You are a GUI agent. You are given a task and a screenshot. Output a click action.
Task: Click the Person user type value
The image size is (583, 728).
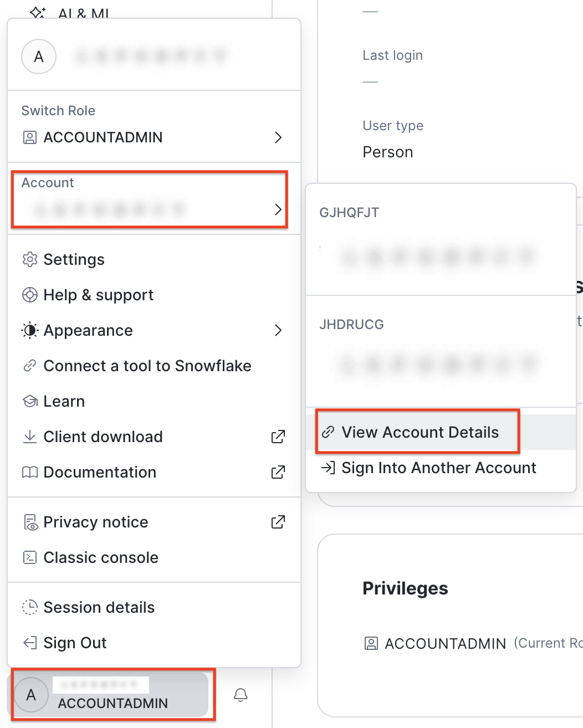pyautogui.click(x=388, y=152)
